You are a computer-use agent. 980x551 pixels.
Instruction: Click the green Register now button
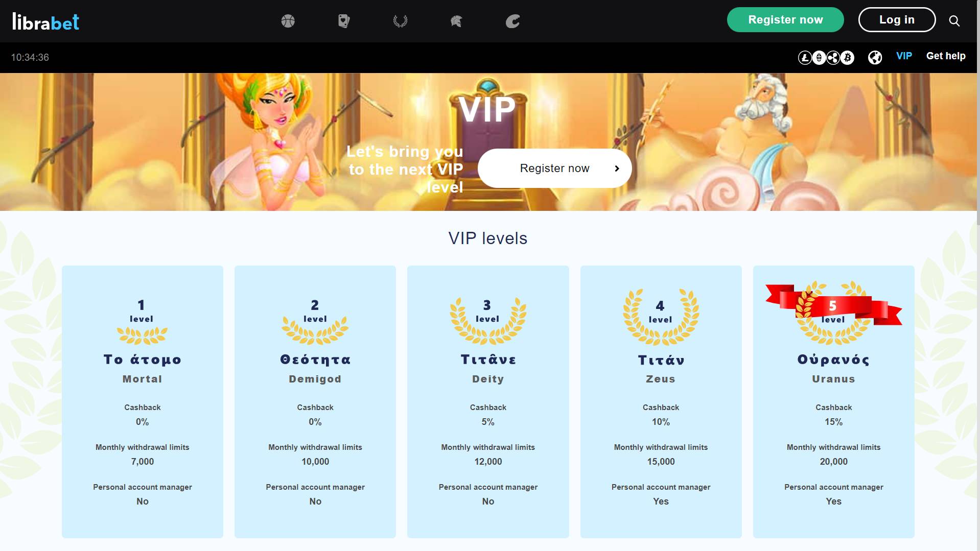[785, 20]
